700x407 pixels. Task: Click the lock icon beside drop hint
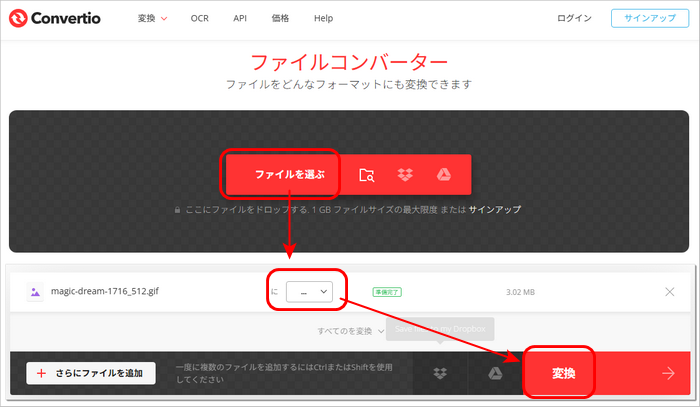click(177, 210)
